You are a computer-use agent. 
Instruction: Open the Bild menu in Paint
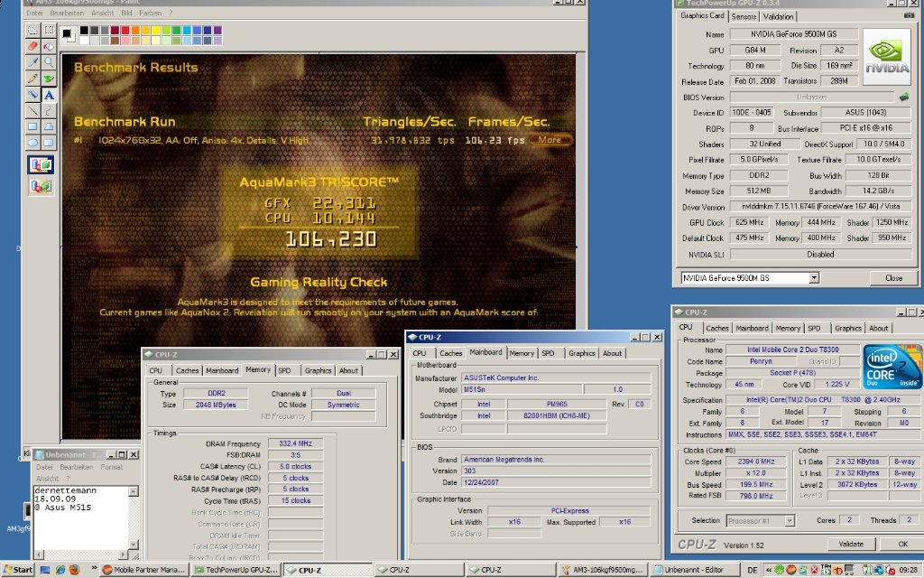click(126, 13)
